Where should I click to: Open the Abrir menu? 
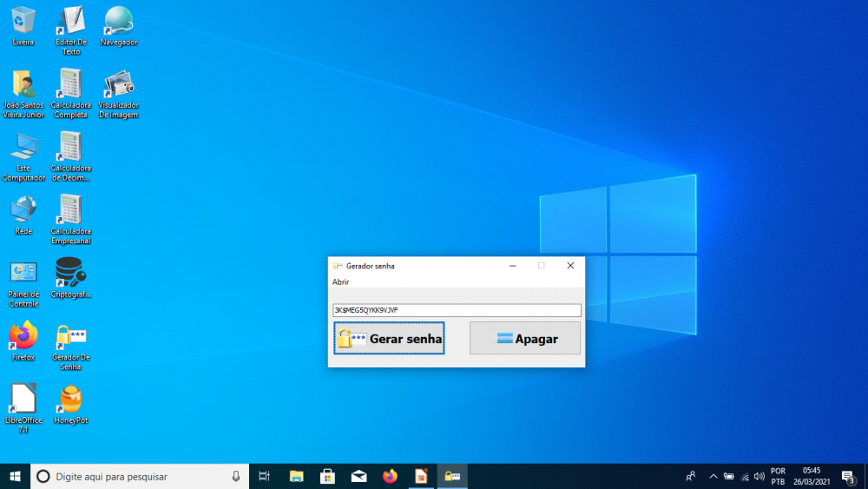[x=340, y=282]
